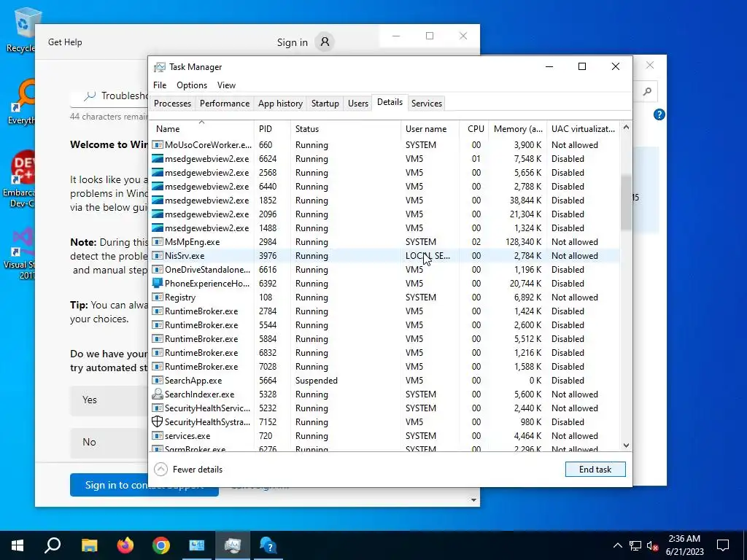Viewport: 747px width, 560px height.
Task: Sort processes by Name column header
Action: coord(201,128)
